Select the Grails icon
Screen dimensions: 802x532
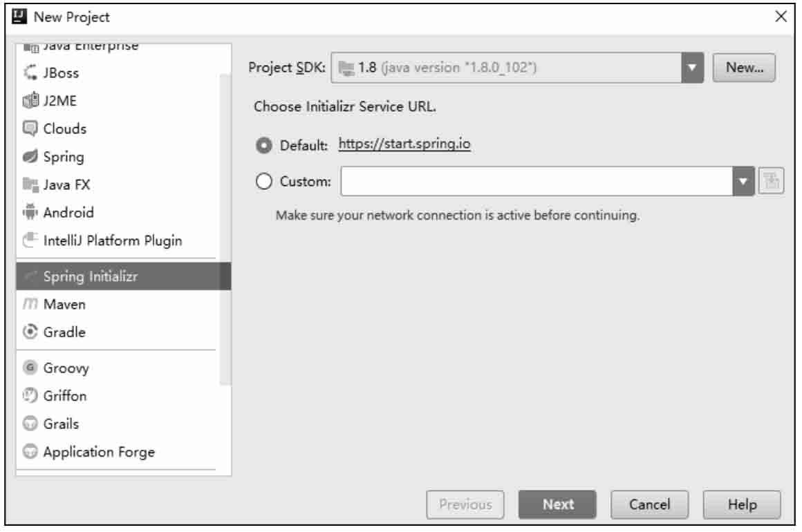[30, 424]
